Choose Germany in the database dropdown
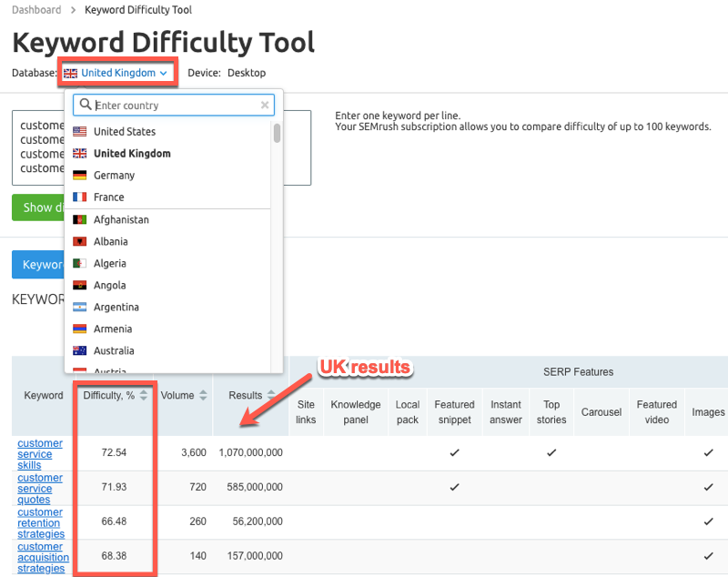 (114, 176)
